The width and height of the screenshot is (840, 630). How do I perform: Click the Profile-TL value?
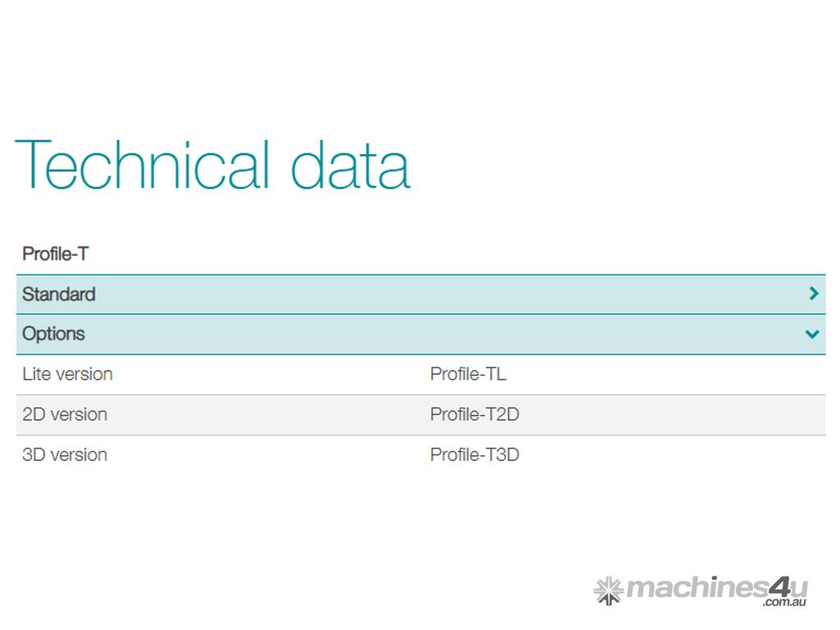point(468,374)
